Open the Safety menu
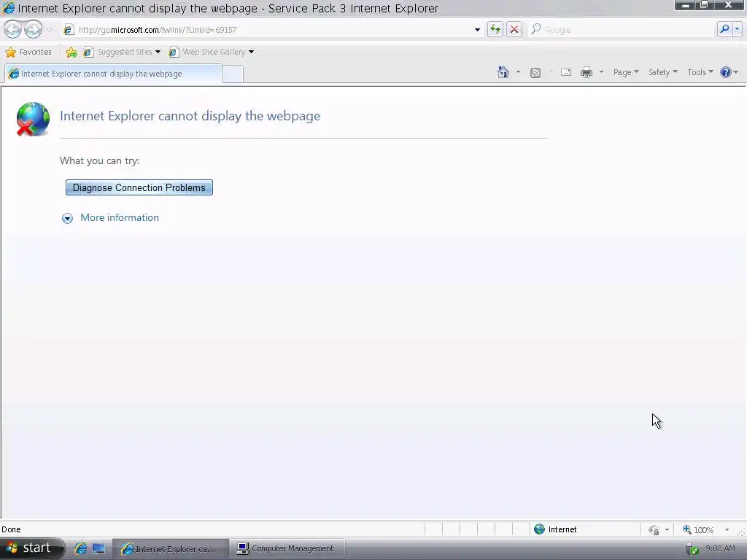The width and height of the screenshot is (747, 560). click(x=662, y=72)
